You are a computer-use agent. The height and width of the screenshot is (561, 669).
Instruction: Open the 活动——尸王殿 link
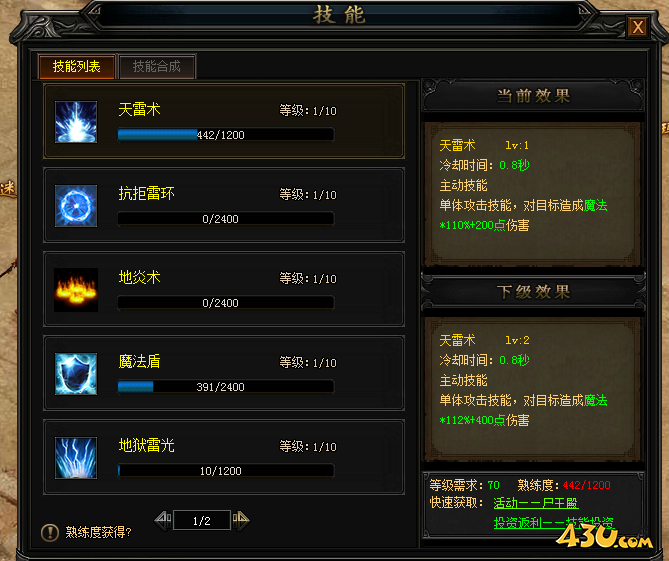point(536,503)
